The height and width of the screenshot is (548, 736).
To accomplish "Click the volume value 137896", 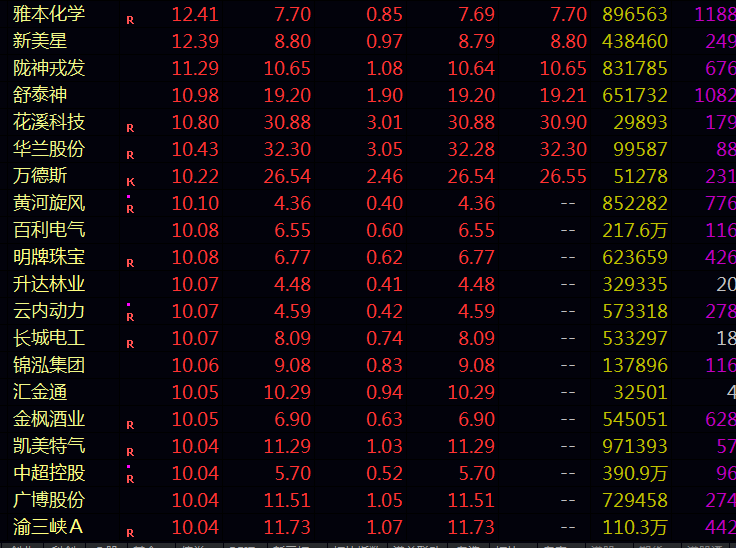I will tap(635, 365).
